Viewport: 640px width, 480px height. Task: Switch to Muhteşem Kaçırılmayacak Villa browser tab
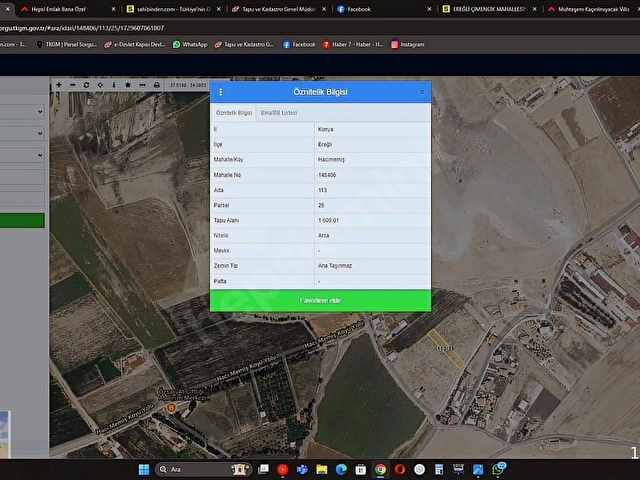[593, 9]
